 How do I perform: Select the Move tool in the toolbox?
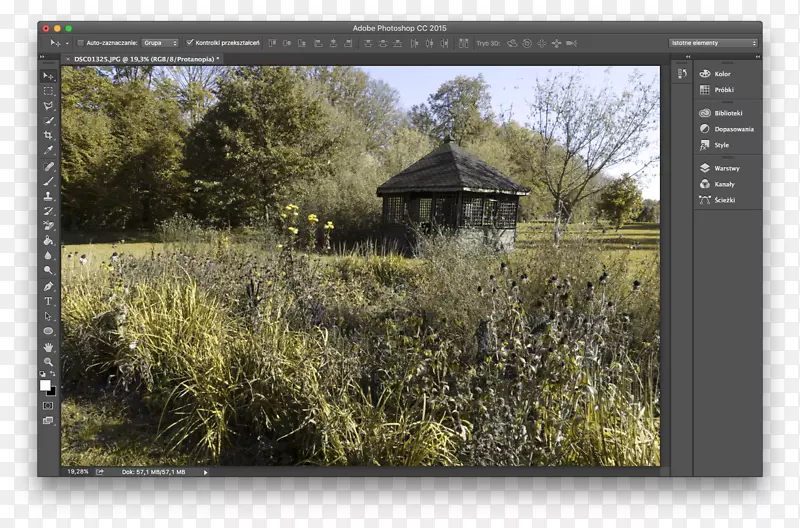48,76
